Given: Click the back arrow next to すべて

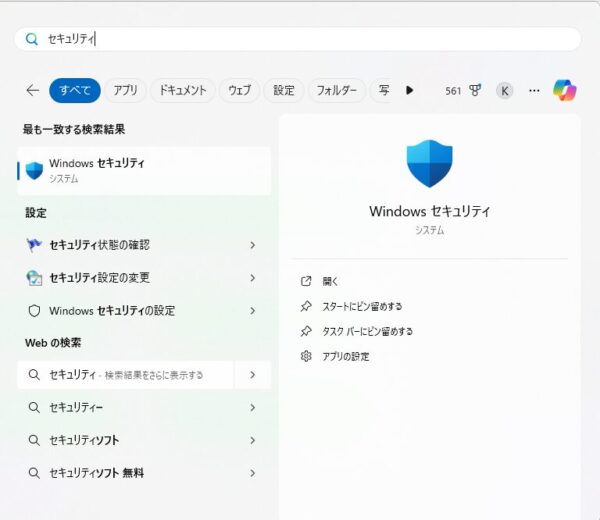Looking at the screenshot, I should 33,91.
